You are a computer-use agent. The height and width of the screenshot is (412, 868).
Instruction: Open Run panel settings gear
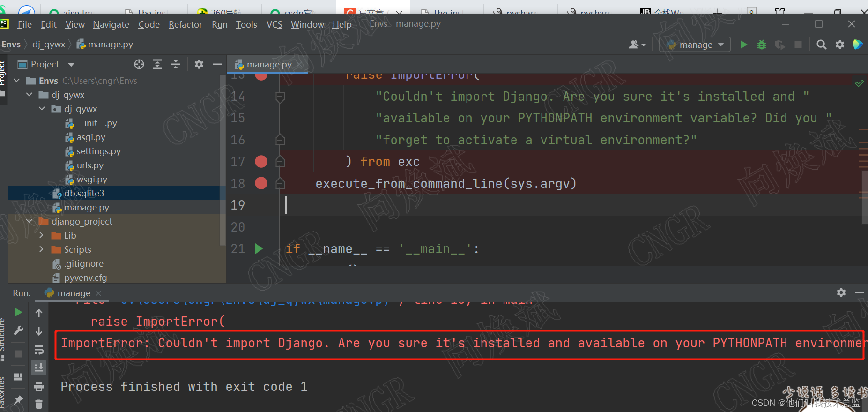(x=841, y=292)
